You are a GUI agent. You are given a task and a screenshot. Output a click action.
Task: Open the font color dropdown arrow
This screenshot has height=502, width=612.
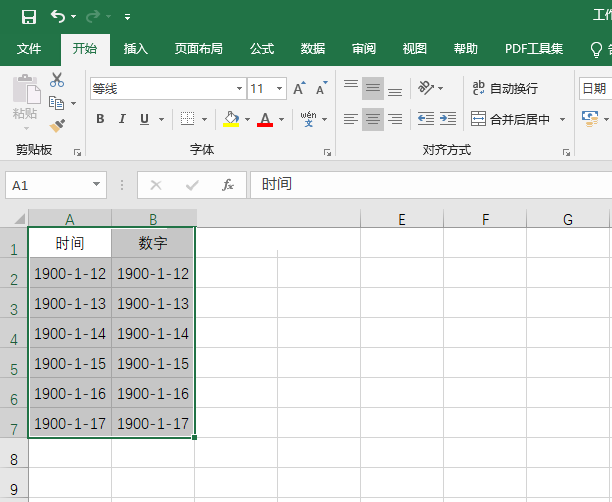[x=281, y=119]
